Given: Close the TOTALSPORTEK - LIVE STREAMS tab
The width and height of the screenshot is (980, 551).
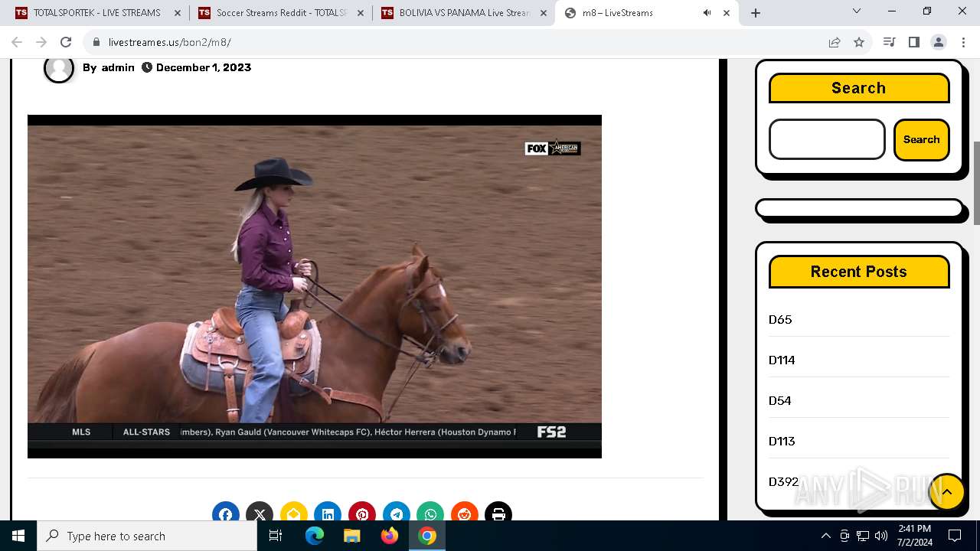Looking at the screenshot, I should [177, 13].
